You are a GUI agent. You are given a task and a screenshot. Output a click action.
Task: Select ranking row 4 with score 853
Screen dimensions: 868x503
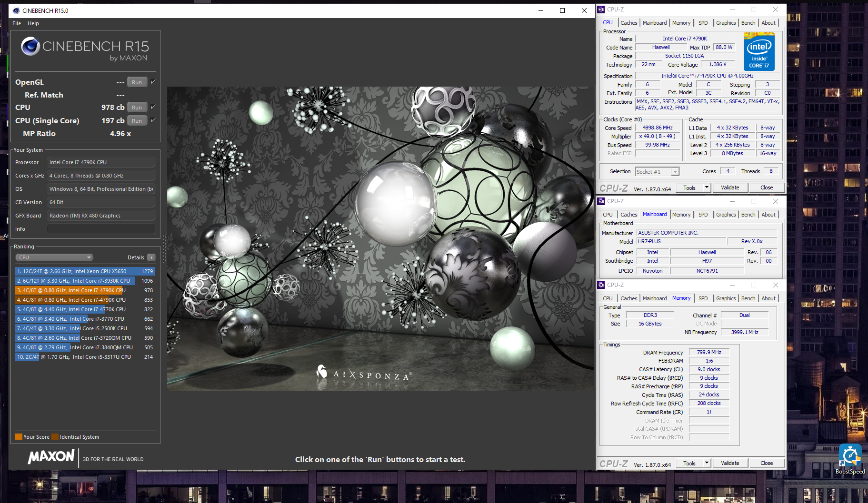click(85, 300)
